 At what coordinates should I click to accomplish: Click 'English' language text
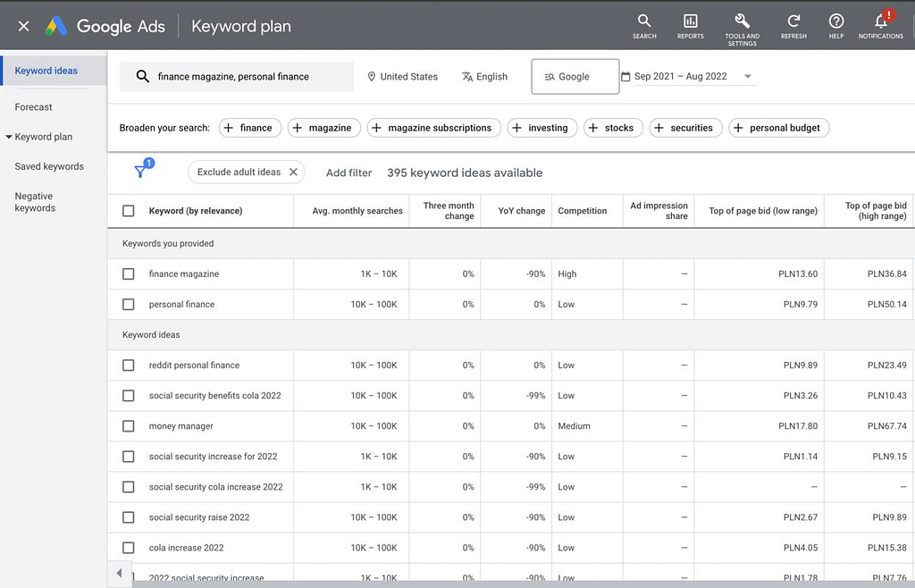491,77
